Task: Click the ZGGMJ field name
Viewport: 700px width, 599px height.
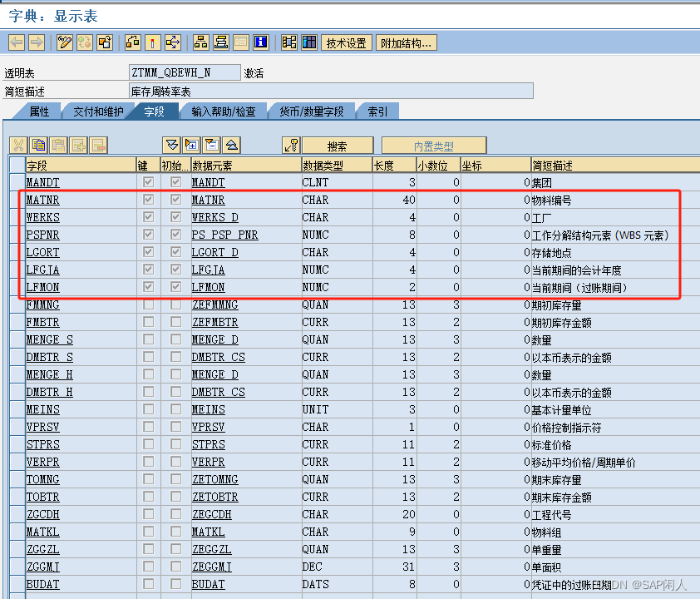Action: coord(42,567)
